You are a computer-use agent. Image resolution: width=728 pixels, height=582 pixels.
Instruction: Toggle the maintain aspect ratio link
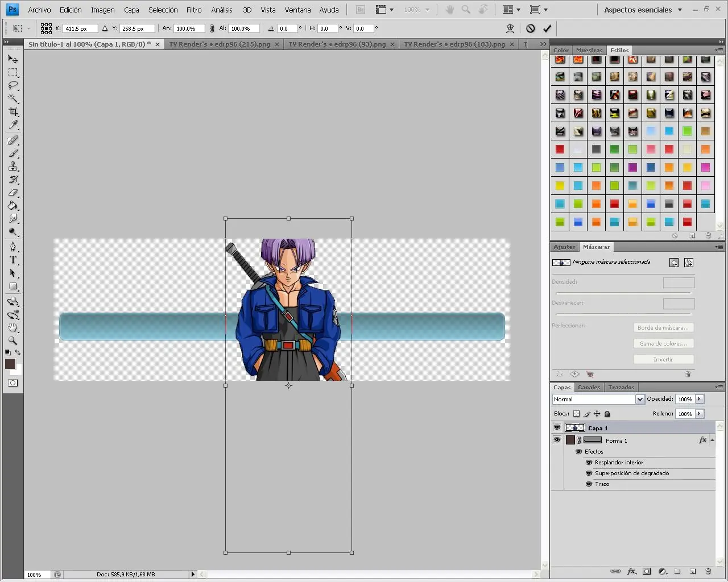(x=212, y=28)
